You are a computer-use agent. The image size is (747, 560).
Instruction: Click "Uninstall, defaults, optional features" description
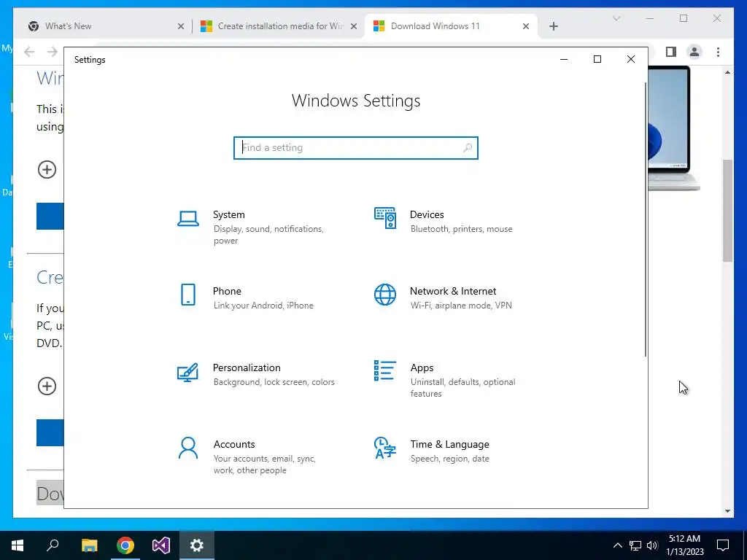462,388
